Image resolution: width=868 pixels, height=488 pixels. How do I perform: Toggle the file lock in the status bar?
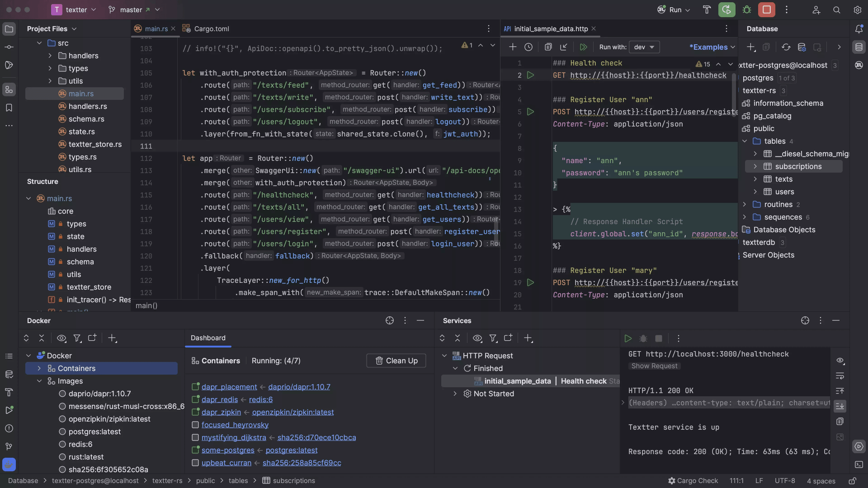854,481
